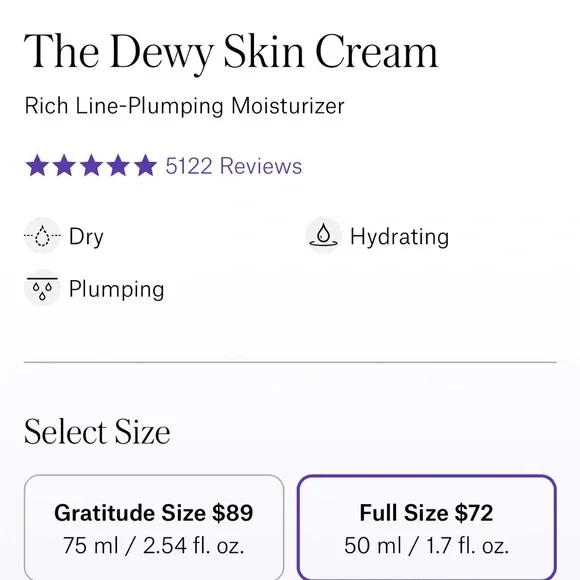Click the second purple rating star
Screen dimensions: 580x580
[64, 165]
